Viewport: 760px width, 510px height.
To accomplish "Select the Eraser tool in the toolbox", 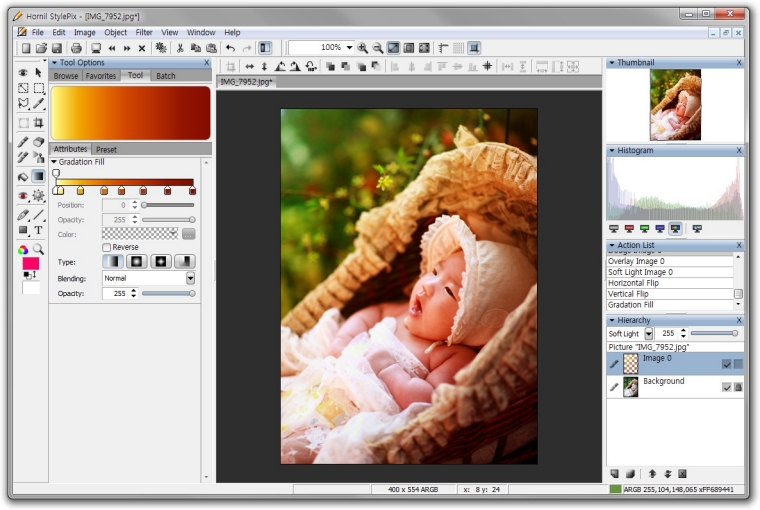I will click(x=38, y=142).
